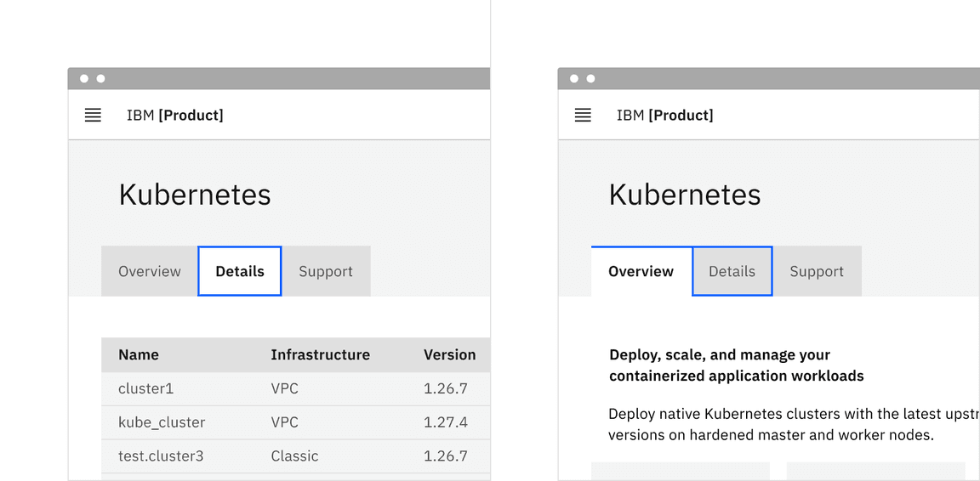Open the hamburger menu in the cluster table window
980x481 pixels.
[x=93, y=116]
